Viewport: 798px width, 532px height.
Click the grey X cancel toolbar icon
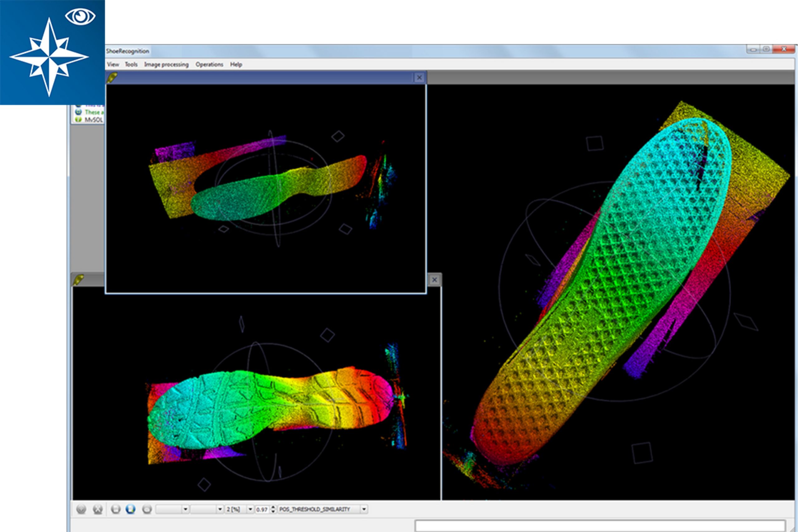(x=98, y=509)
